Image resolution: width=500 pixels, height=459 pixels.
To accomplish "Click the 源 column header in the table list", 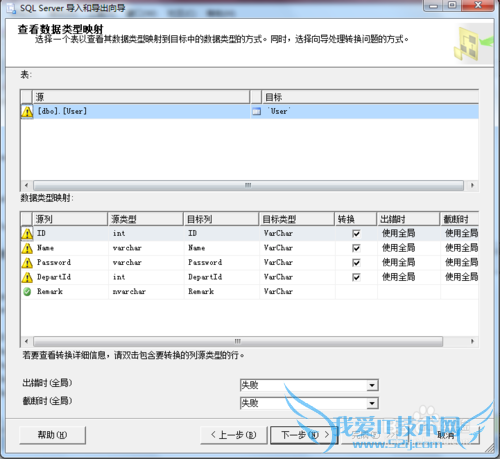I will pyautogui.click(x=141, y=97).
